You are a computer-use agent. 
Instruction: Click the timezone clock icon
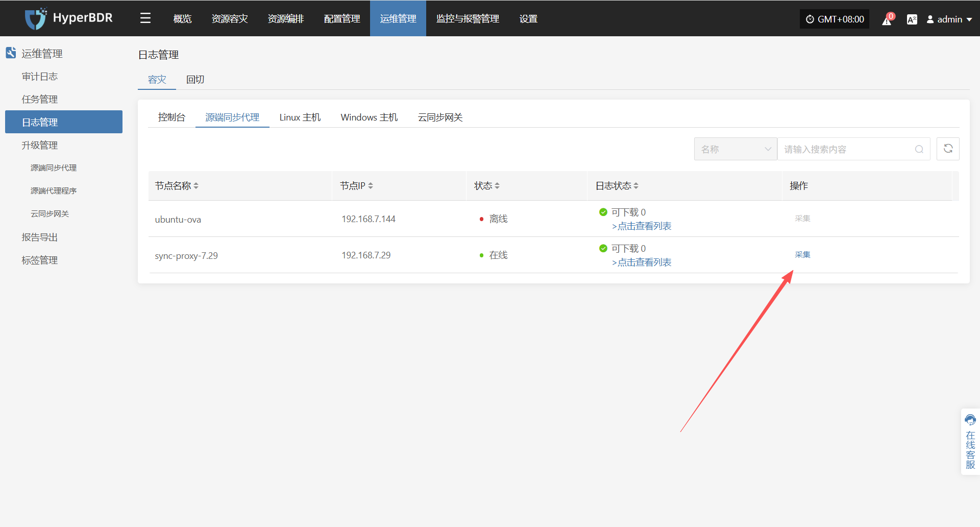point(810,19)
